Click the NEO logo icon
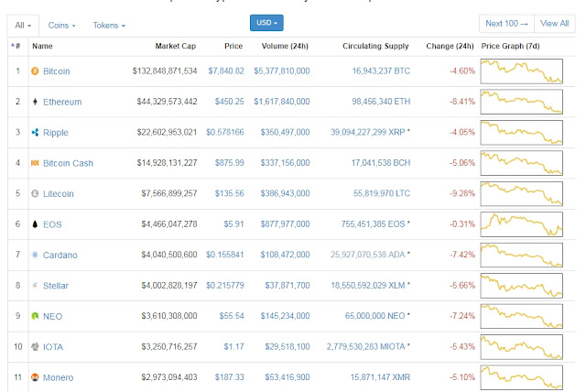586x392 pixels. point(35,316)
